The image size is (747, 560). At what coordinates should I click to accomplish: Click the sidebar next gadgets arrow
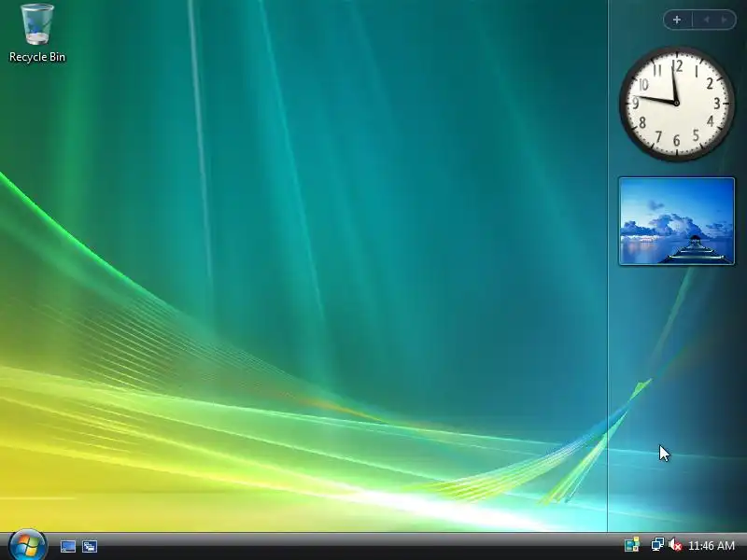725,20
